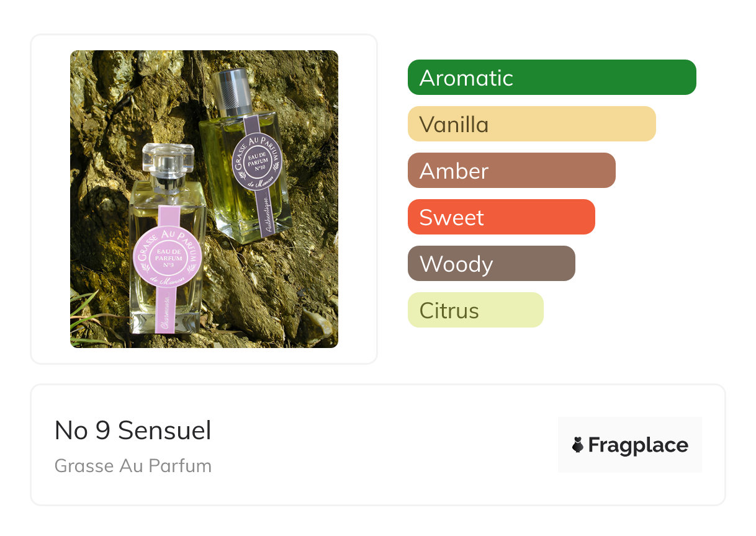Choose the orange-red Sweet accord bar
The width and height of the screenshot is (756, 536).
click(501, 217)
